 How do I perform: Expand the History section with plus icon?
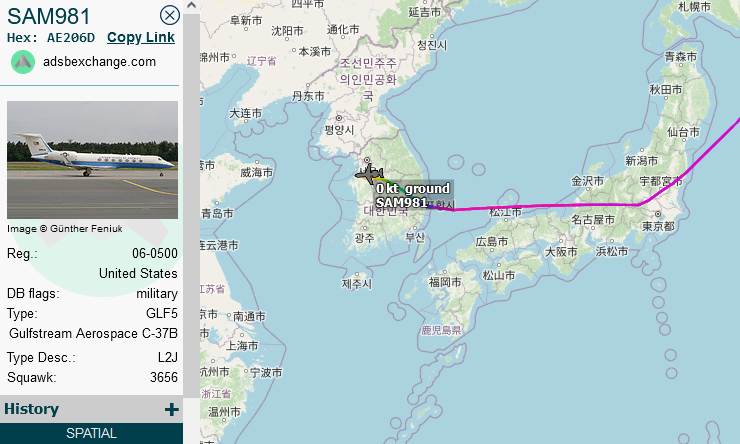point(172,409)
